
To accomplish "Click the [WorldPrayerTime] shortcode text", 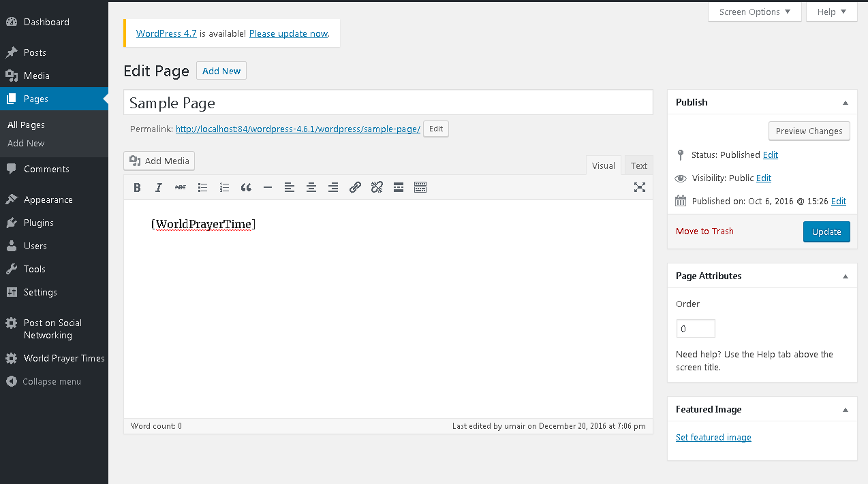I will click(203, 225).
